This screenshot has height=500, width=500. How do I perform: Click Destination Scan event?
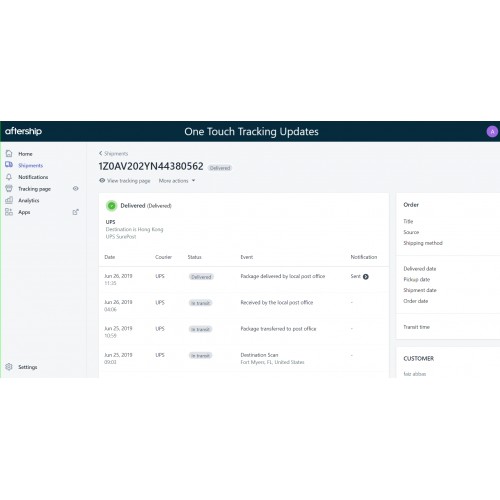(259, 355)
